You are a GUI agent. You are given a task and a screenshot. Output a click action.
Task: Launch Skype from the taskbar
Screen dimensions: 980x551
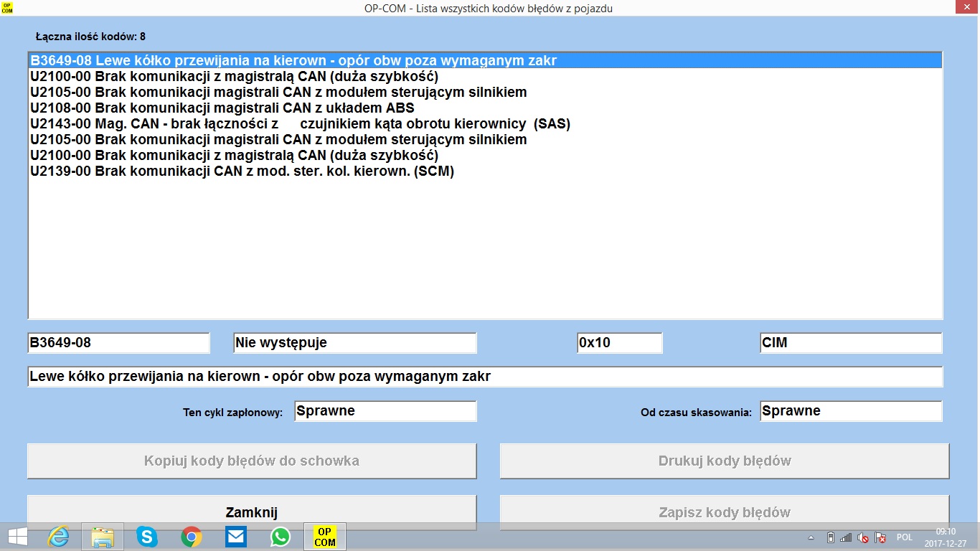tap(147, 536)
